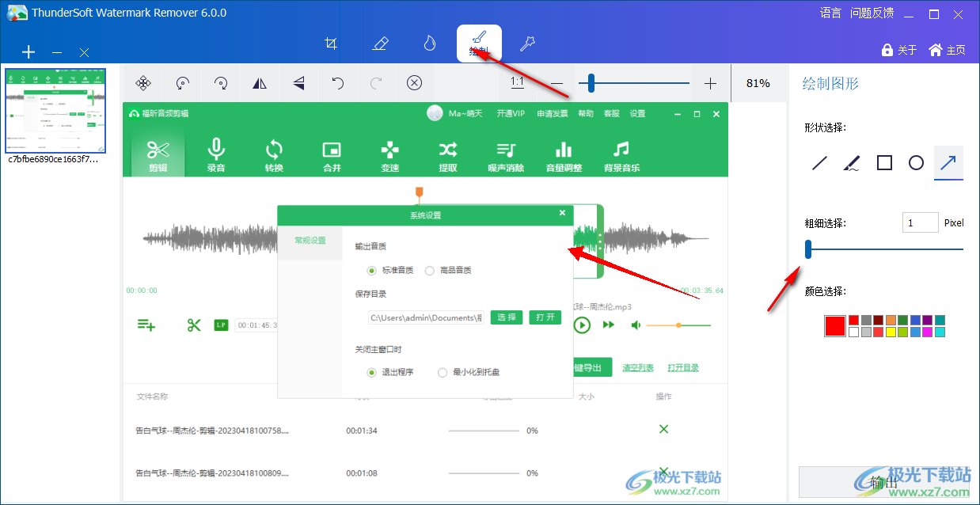Pick the orange color swatch
This screenshot has height=505, width=980.
[891, 320]
